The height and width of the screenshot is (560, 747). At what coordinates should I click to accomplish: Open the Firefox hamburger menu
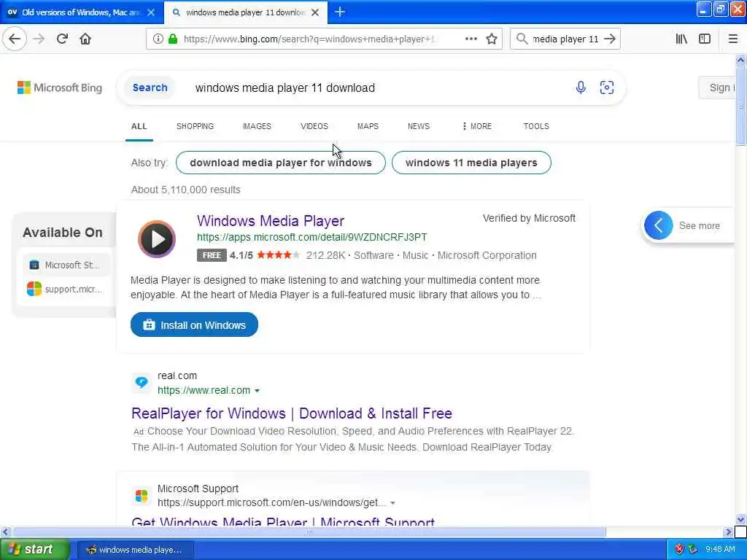[x=732, y=39]
